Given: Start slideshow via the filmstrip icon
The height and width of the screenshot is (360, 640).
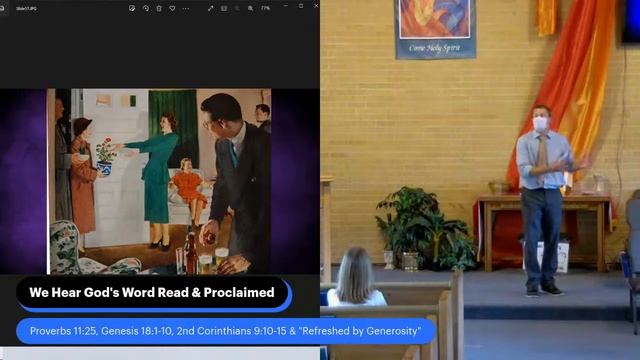Looking at the screenshot, I should 224,8.
